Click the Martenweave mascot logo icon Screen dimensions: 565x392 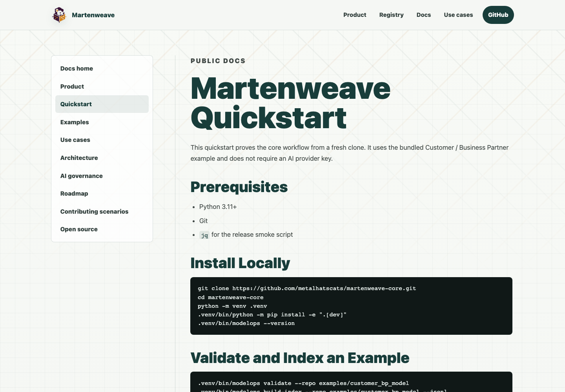pyautogui.click(x=59, y=15)
